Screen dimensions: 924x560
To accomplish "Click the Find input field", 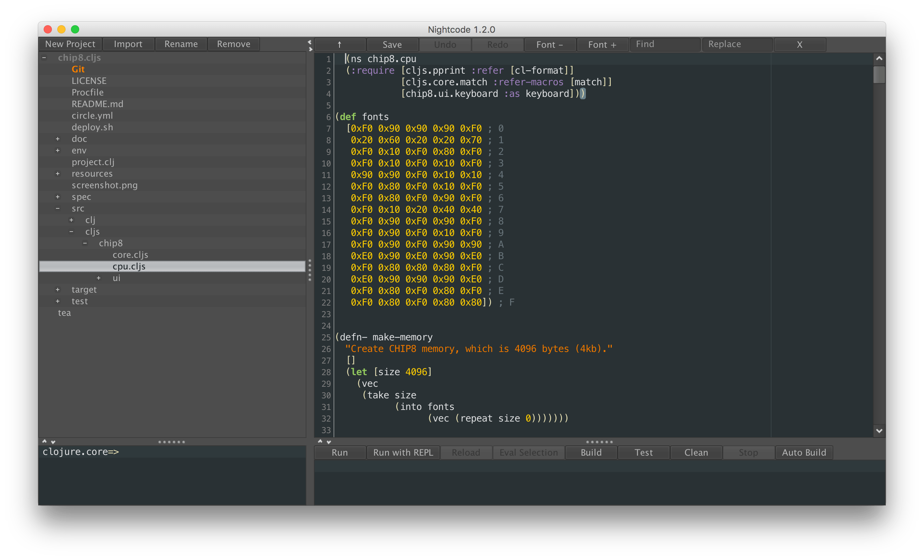I will (665, 44).
